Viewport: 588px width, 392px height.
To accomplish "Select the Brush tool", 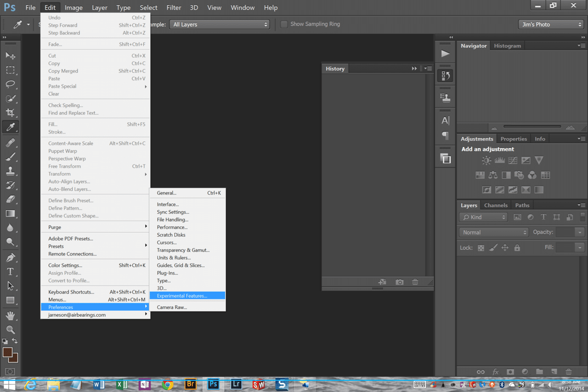I will point(10,157).
